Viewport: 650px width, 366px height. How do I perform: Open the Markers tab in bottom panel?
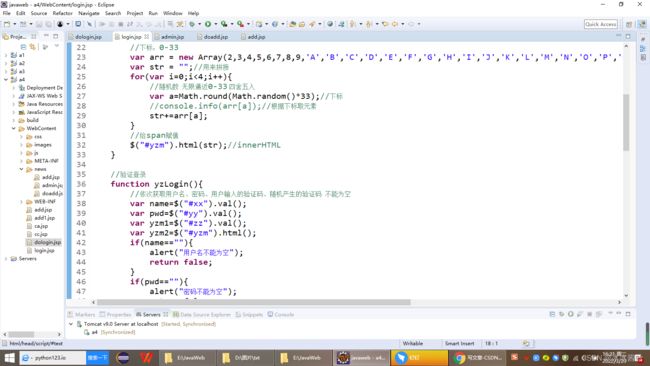point(81,315)
